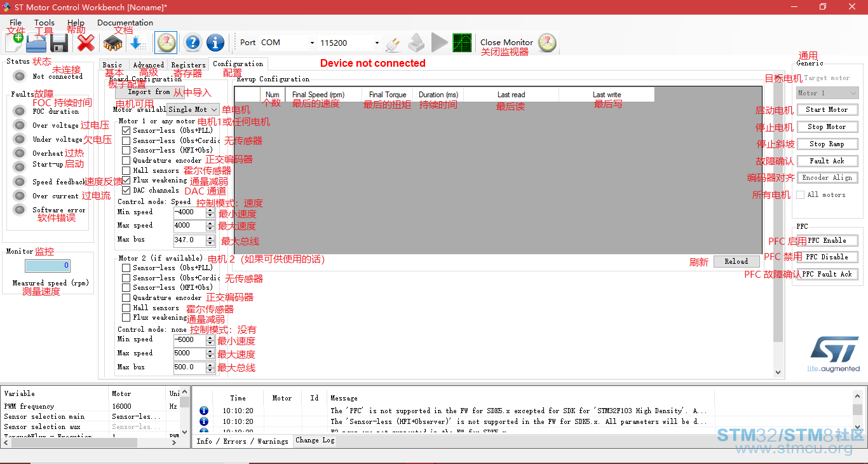
Task: Uncheck the DAC channels checkbox
Action: click(126, 190)
